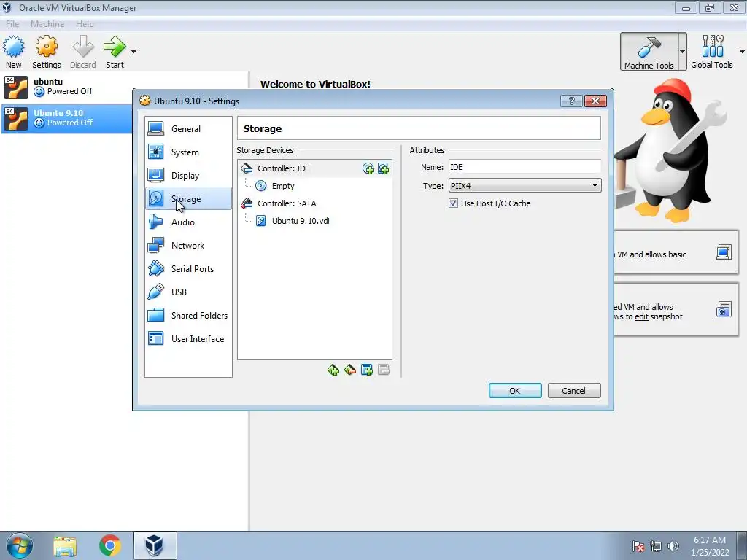The image size is (747, 560).
Task: Open the Audio settings category
Action: 188,222
